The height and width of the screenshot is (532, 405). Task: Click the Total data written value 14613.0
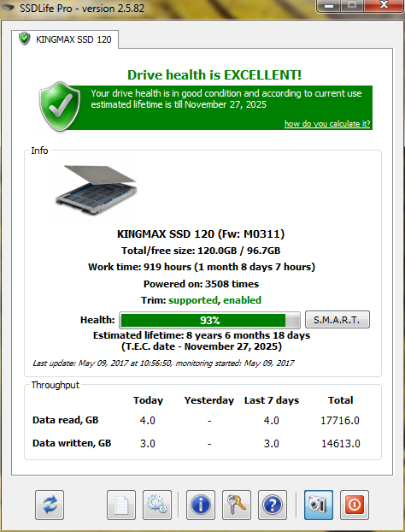pyautogui.click(x=341, y=443)
